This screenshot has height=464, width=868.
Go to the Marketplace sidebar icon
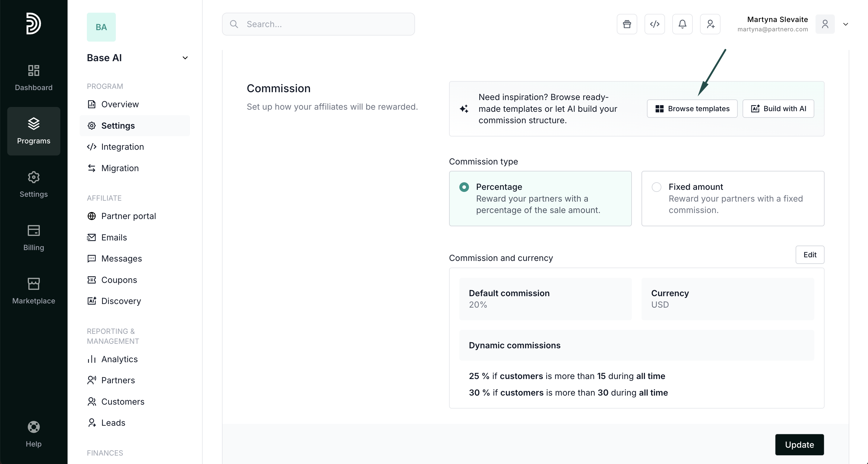coord(34,290)
